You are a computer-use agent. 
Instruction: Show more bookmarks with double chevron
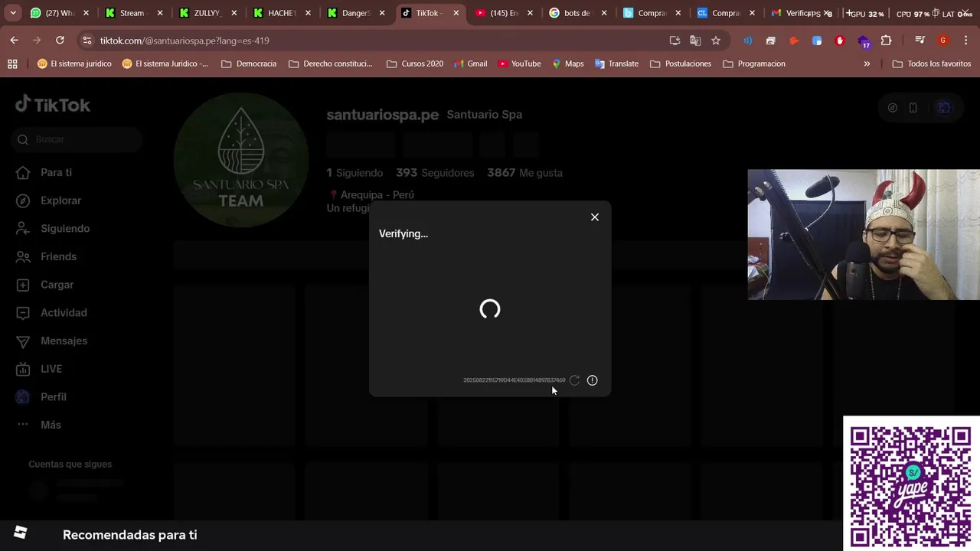(867, 64)
